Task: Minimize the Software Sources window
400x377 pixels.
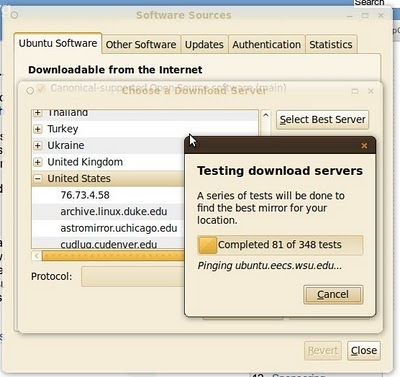Action: [x=350, y=16]
